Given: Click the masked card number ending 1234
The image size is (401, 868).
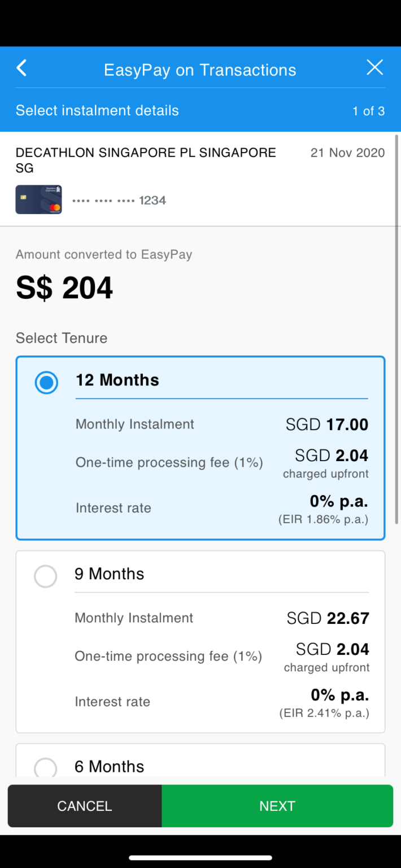Looking at the screenshot, I should 119,200.
